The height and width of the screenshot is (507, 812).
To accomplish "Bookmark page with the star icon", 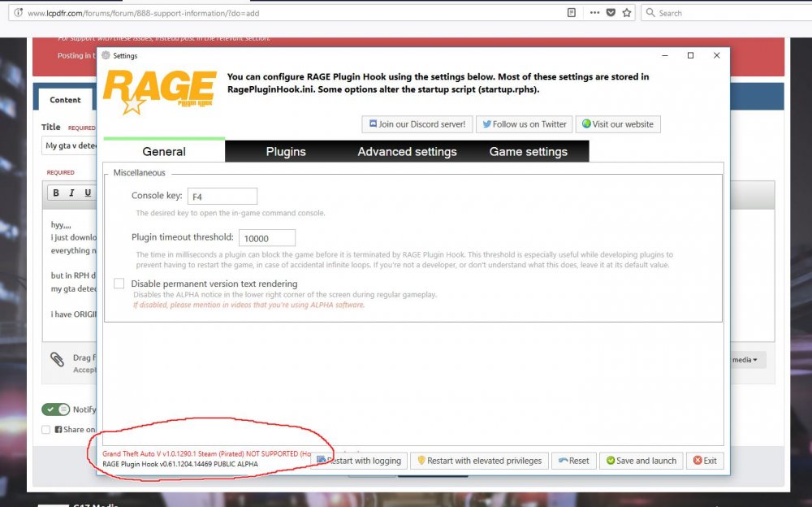I will click(627, 13).
